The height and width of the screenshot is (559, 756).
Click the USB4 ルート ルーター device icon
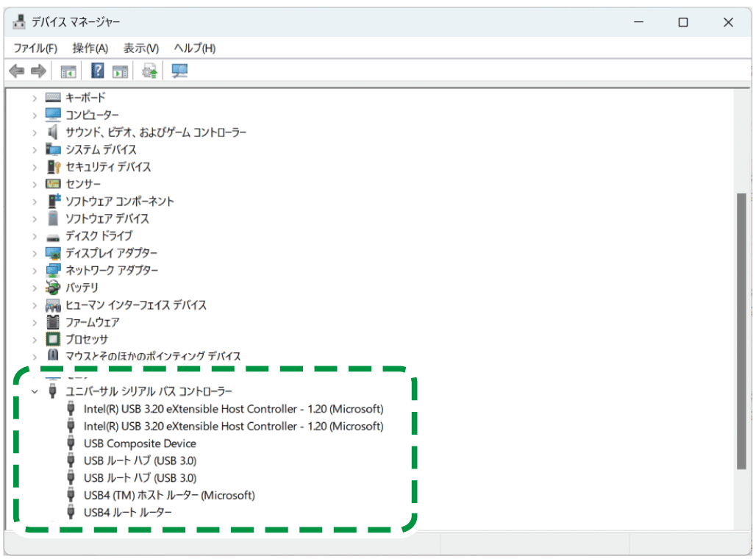click(71, 512)
